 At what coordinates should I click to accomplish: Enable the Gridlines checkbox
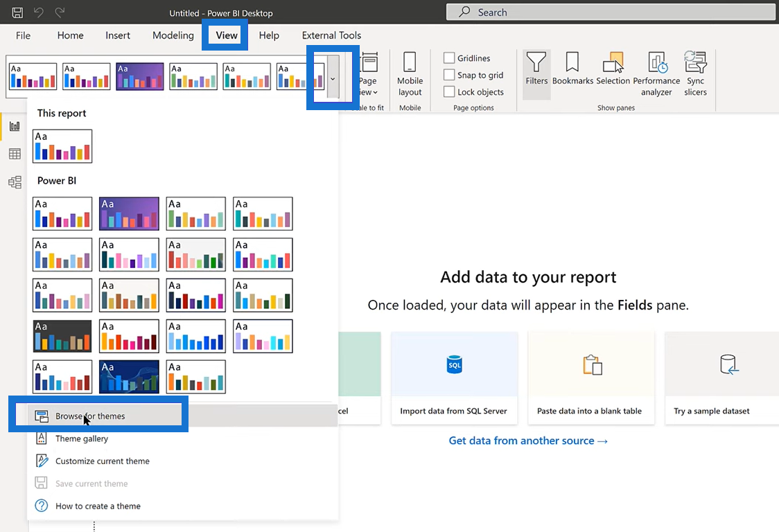[x=449, y=58]
